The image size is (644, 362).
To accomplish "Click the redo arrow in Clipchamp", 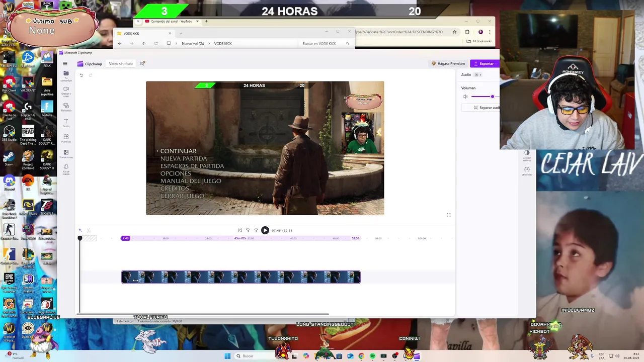I will click(91, 75).
